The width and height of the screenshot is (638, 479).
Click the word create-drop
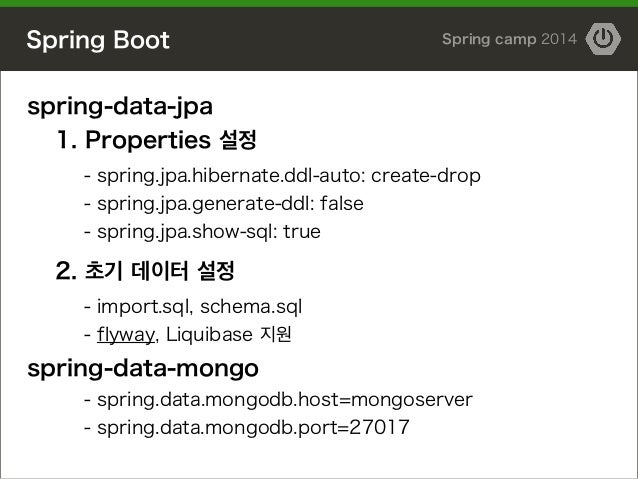(426, 176)
